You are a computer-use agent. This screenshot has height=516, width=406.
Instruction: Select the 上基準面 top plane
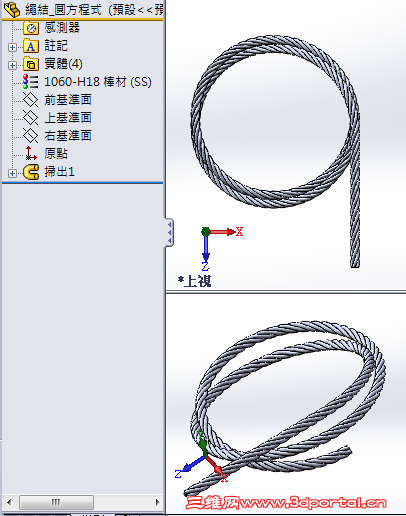point(68,118)
